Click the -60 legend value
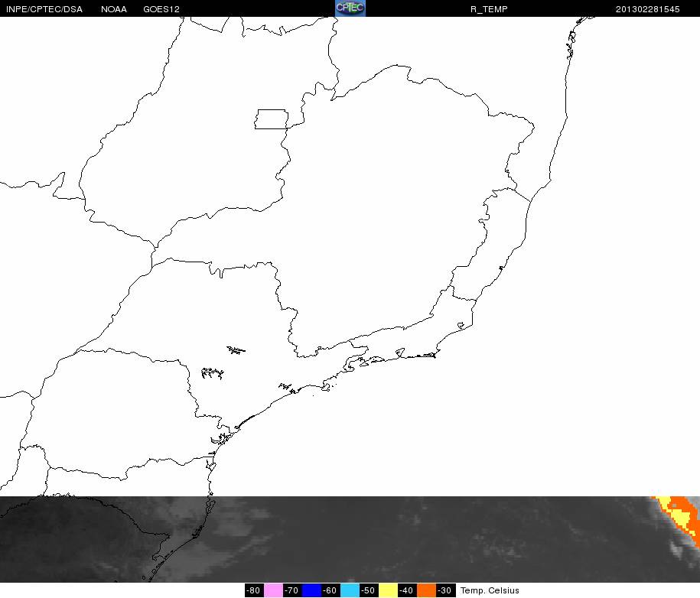The height and width of the screenshot is (598, 700). (x=330, y=590)
